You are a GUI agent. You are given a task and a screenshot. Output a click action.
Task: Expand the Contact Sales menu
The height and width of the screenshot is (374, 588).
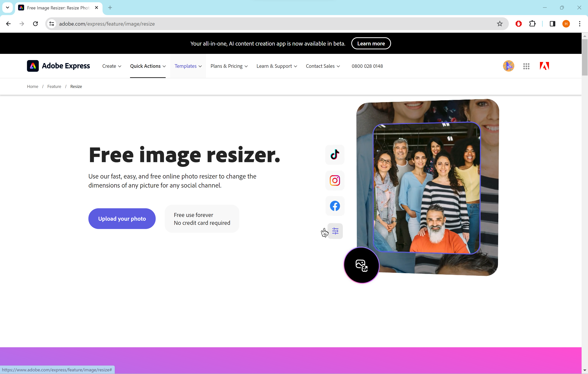tap(323, 66)
